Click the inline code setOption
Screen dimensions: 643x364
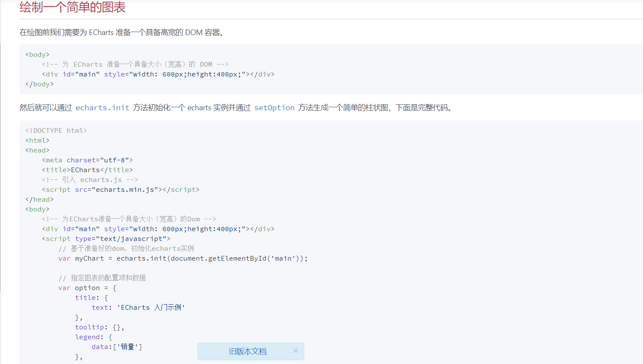tap(274, 108)
